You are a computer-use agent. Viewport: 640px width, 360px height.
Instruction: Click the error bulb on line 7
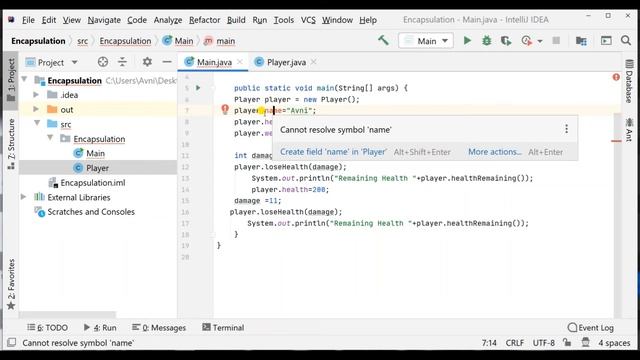point(225,109)
